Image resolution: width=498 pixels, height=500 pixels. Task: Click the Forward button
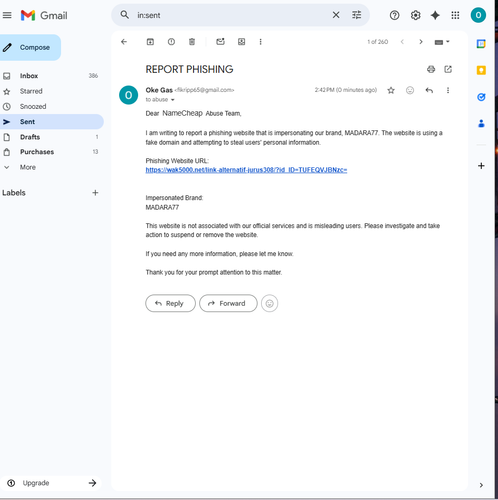[228, 303]
